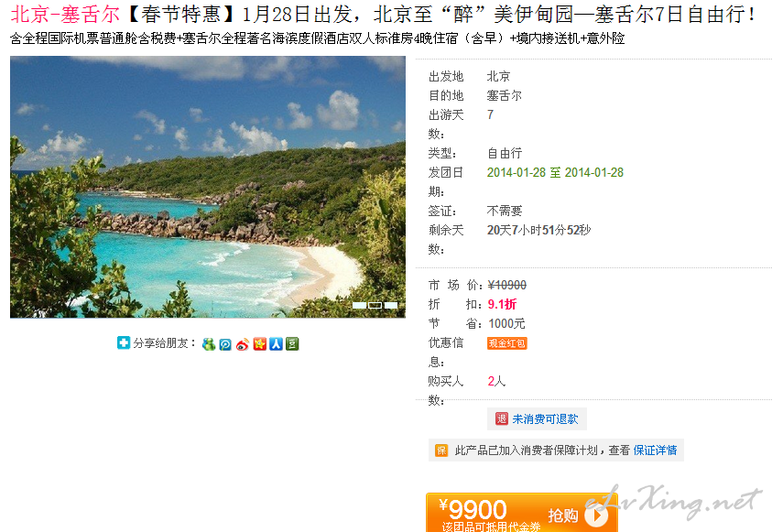Share to Qzone star icon

click(259, 344)
